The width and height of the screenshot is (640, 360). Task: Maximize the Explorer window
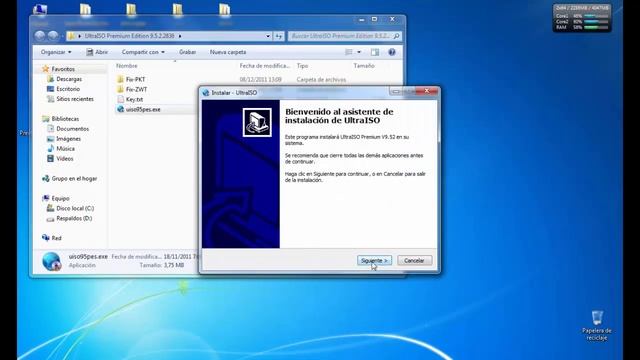pos(375,19)
